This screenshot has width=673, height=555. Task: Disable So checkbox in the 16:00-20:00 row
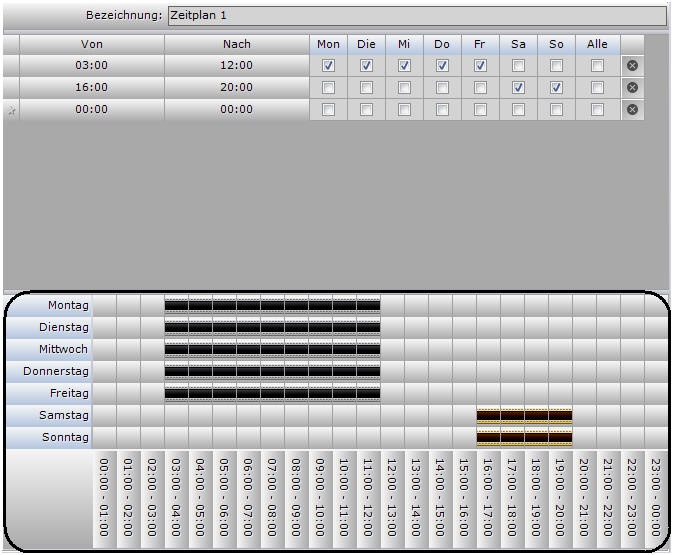click(x=556, y=88)
